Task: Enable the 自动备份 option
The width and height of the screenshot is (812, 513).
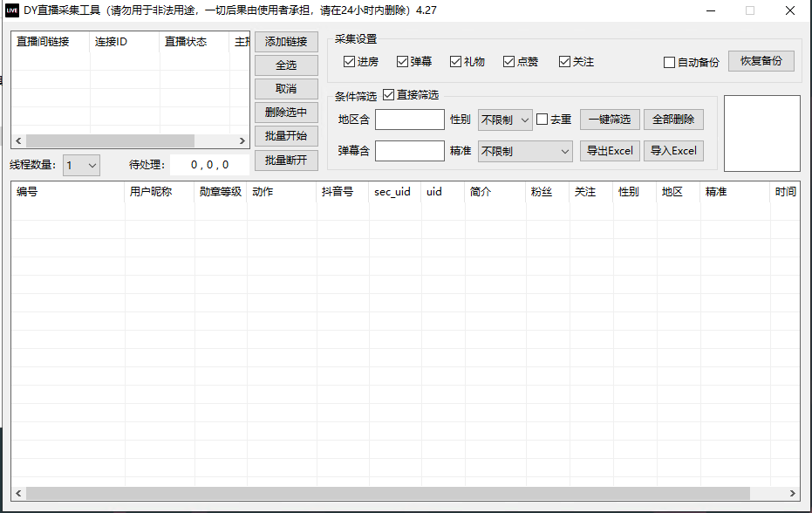Action: [x=668, y=61]
